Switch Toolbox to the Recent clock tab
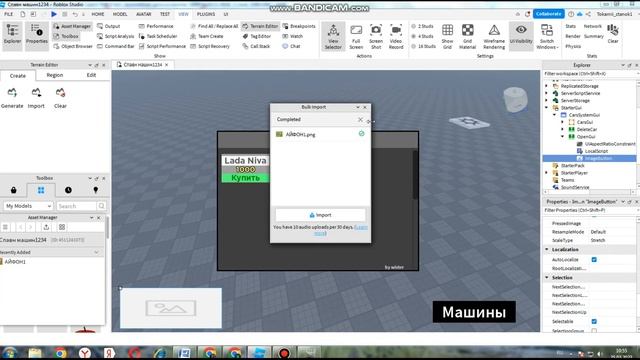 (x=68, y=190)
